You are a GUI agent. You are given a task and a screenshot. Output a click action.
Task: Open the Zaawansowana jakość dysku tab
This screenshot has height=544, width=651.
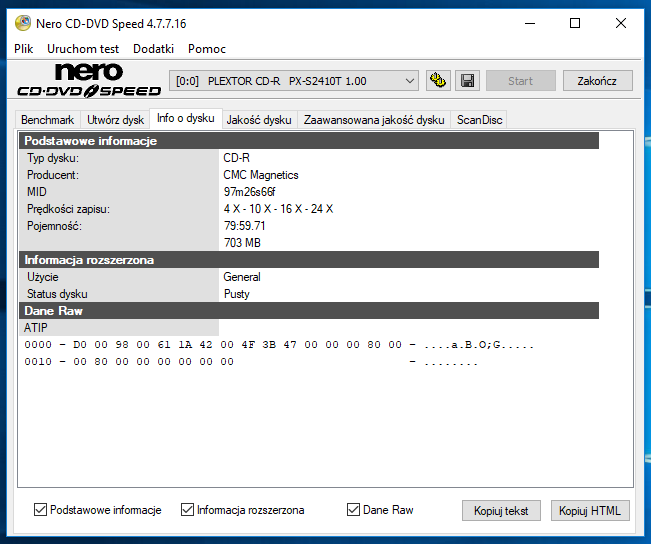pyautogui.click(x=374, y=120)
